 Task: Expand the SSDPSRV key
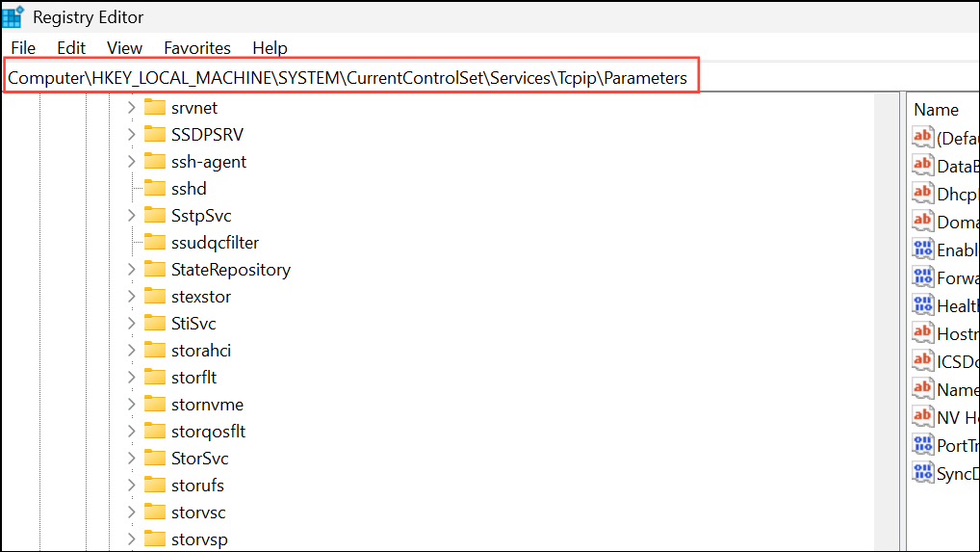point(131,135)
